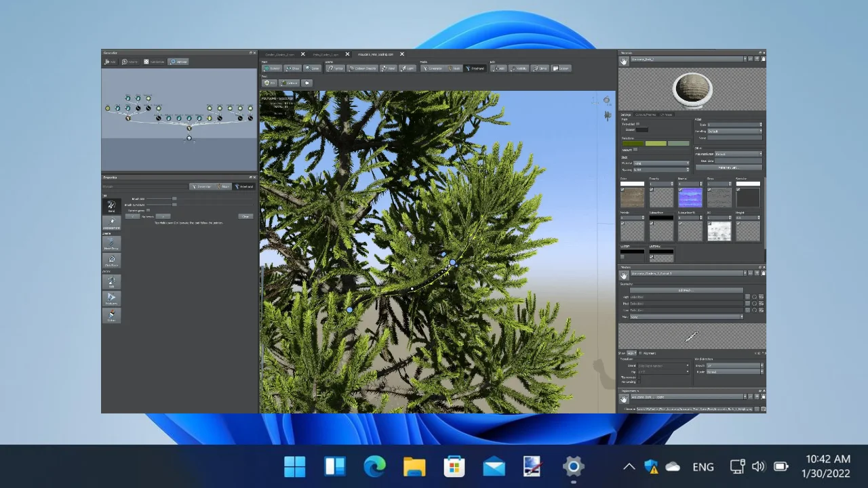
Task: Switch viewport to Freehand mode
Action: [x=475, y=68]
